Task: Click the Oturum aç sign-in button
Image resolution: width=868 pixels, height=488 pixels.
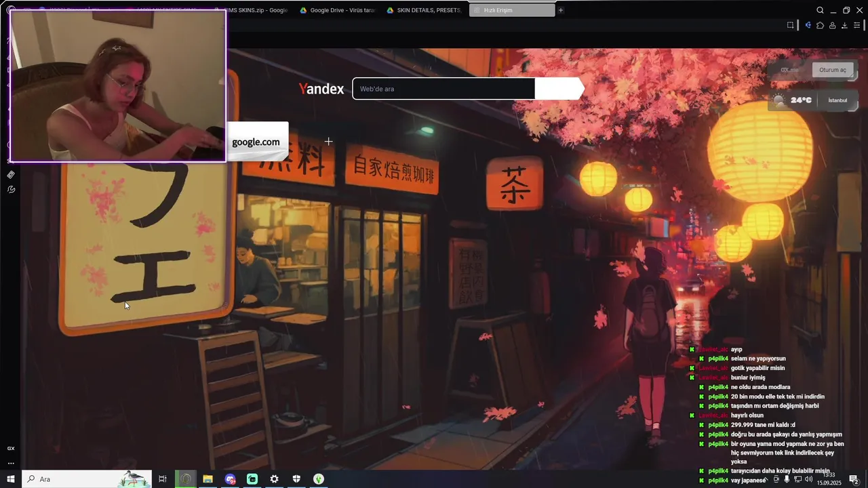Action: coord(832,70)
